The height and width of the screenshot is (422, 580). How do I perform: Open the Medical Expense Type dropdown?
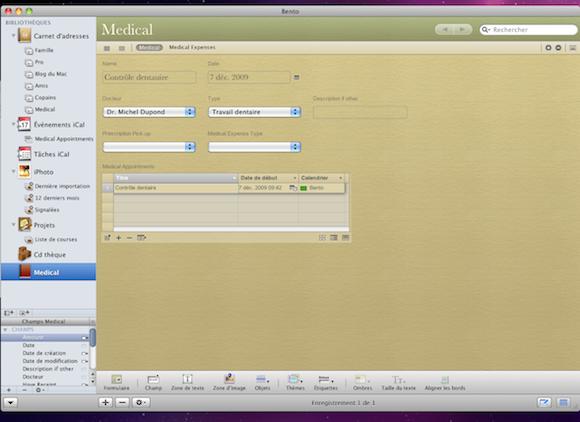pyautogui.click(x=254, y=147)
